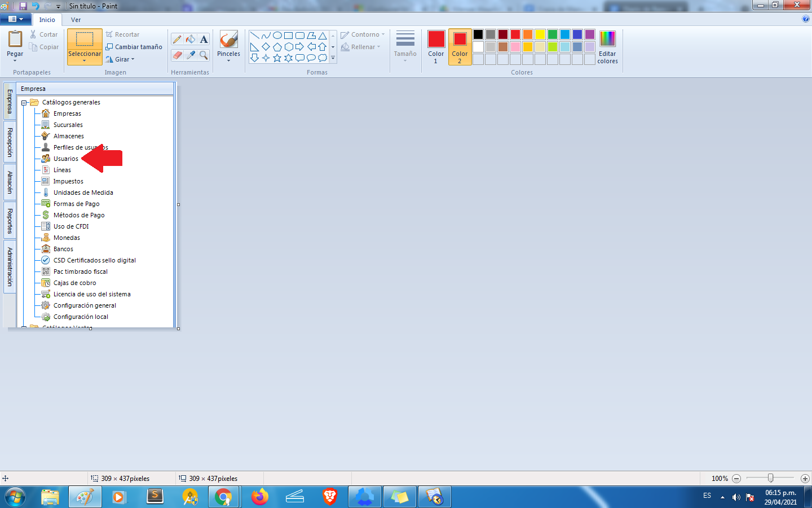Viewport: 812px width, 508px height.
Task: Choose the Six-point star shape
Action: (289, 58)
